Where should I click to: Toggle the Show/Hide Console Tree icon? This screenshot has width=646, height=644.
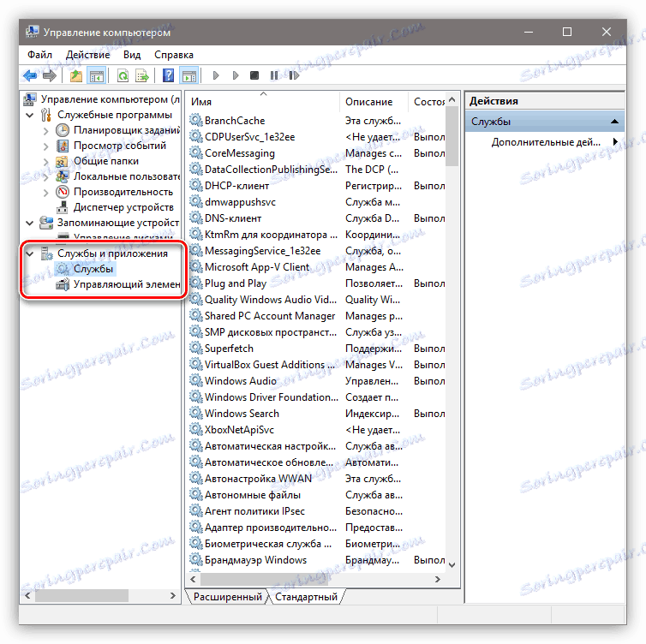97,75
